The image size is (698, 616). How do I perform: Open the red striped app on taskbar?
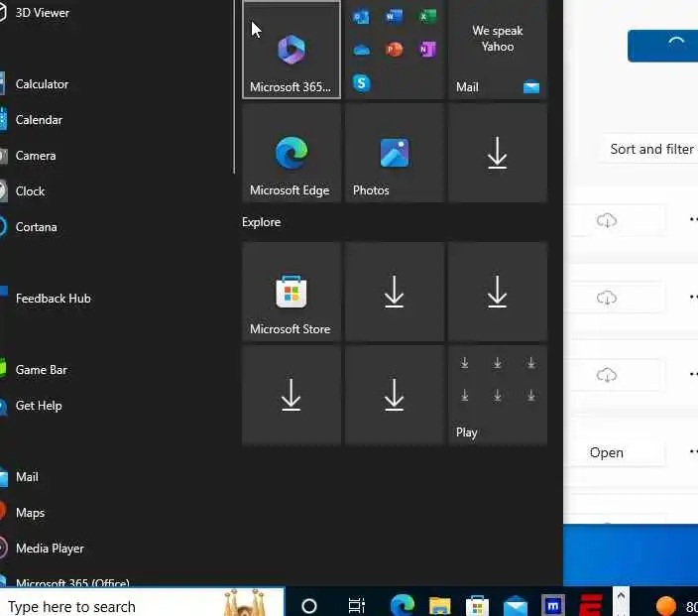(591, 606)
